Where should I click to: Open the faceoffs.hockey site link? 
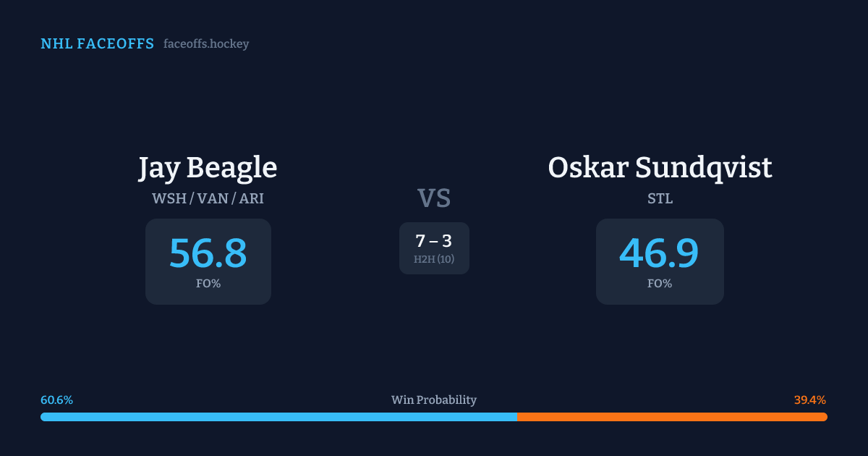tap(206, 44)
